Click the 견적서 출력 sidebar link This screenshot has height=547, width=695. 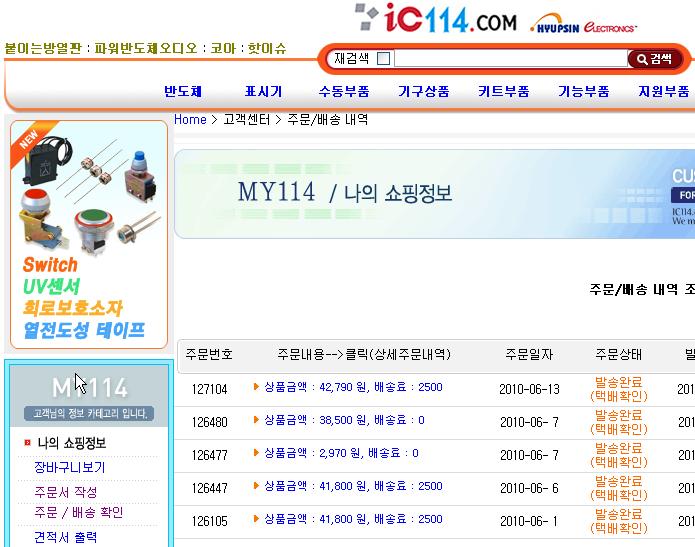coord(65,537)
